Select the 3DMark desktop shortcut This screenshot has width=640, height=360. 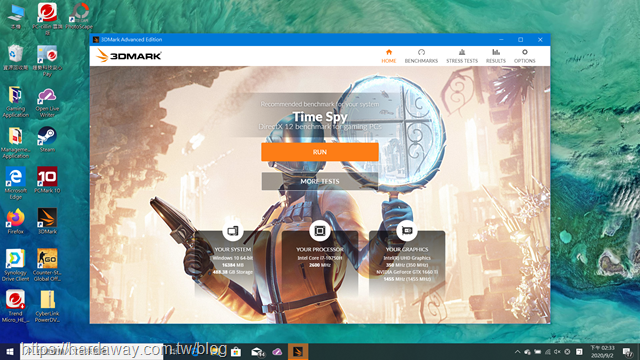click(47, 221)
